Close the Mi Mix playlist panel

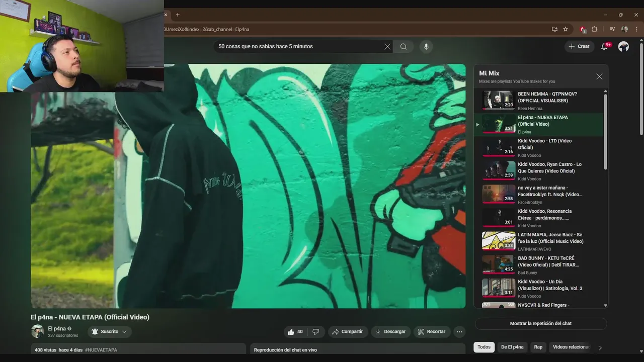[599, 76]
